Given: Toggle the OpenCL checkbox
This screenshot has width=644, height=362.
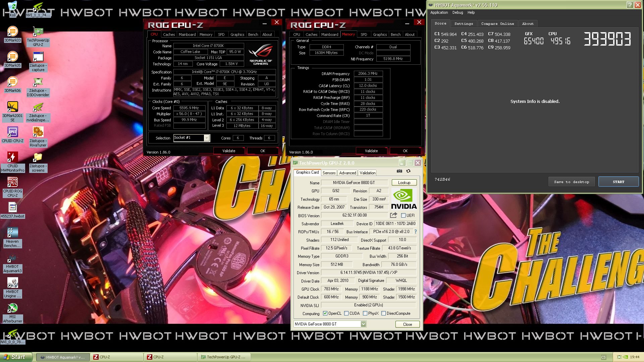Looking at the screenshot, I should (325, 313).
